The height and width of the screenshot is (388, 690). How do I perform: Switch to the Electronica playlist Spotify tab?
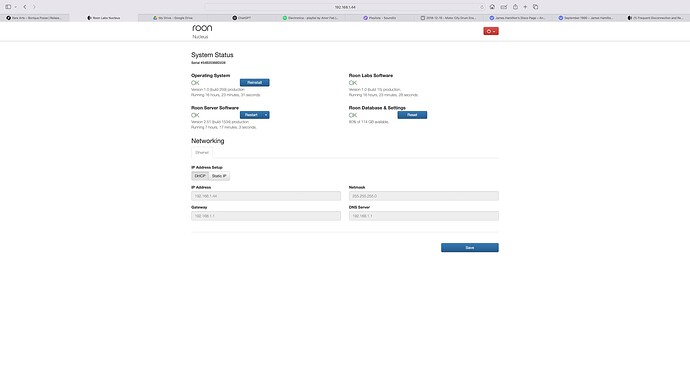(310, 18)
